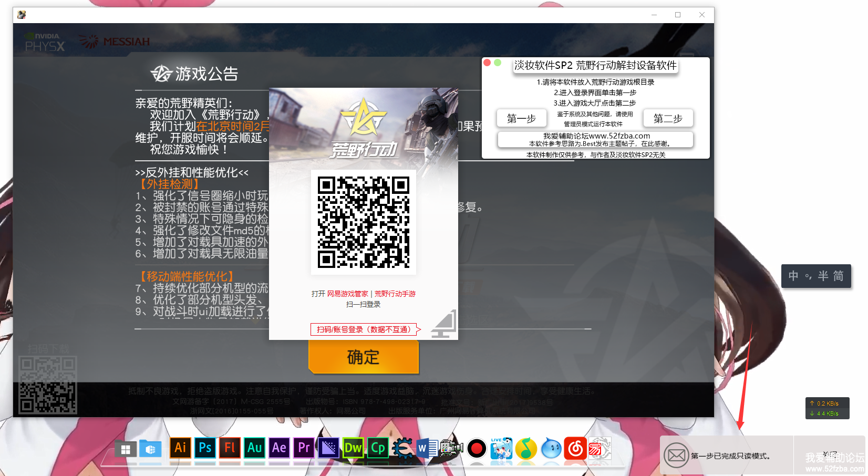Click the login QR code image

364,222
